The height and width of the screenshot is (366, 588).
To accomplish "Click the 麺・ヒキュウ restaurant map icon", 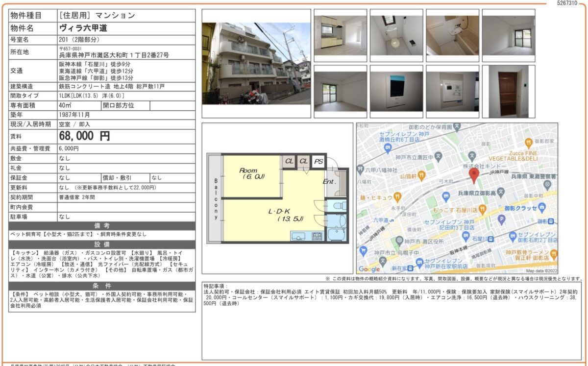I will point(397,197).
